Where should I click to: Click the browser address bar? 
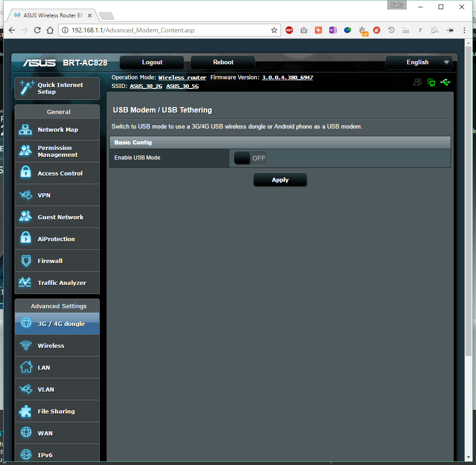click(169, 30)
